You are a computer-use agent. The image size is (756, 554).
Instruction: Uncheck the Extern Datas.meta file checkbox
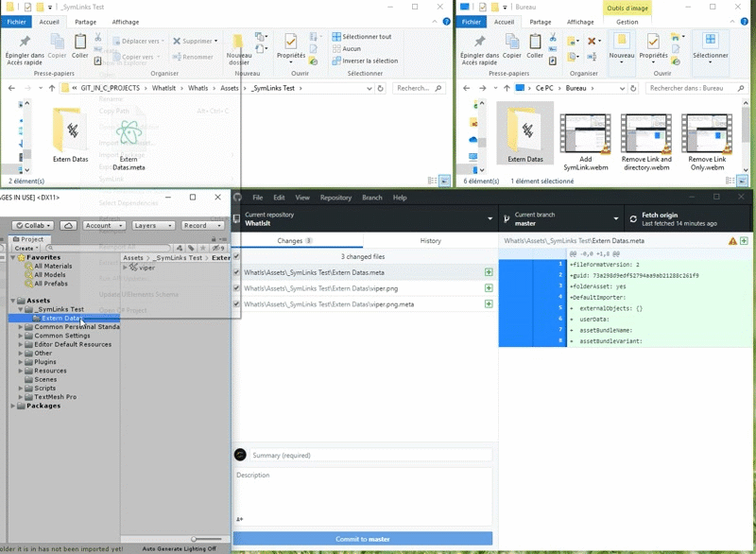tap(236, 272)
